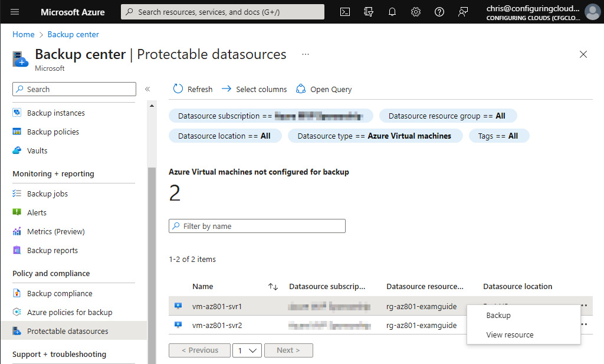Image resolution: width=604 pixels, height=364 pixels.
Task: Click the Vaults cloud icon
Action: pyautogui.click(x=17, y=150)
